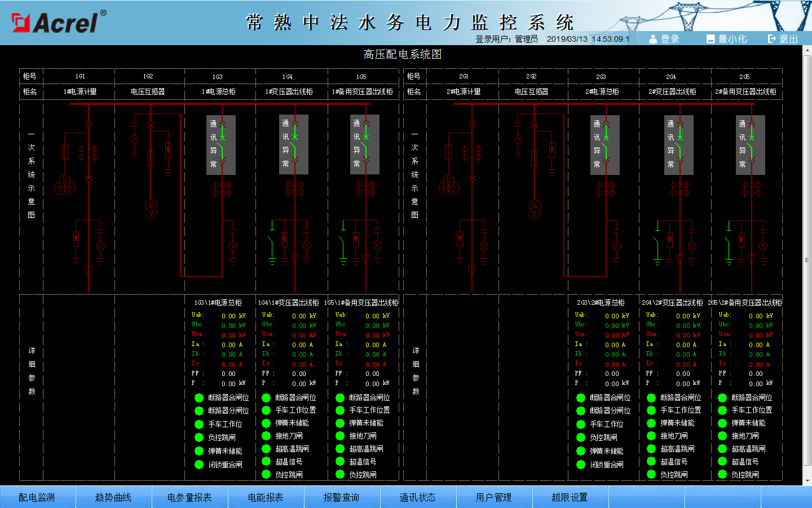Click the 2#电源计量 cabinet name cell
Image resolution: width=812 pixels, height=508 pixels.
click(x=463, y=91)
